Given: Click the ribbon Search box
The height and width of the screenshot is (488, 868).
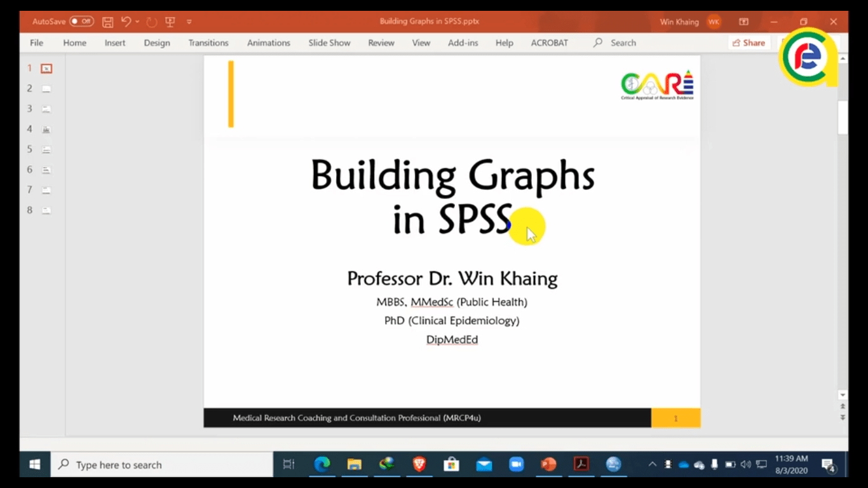Looking at the screenshot, I should [x=615, y=43].
